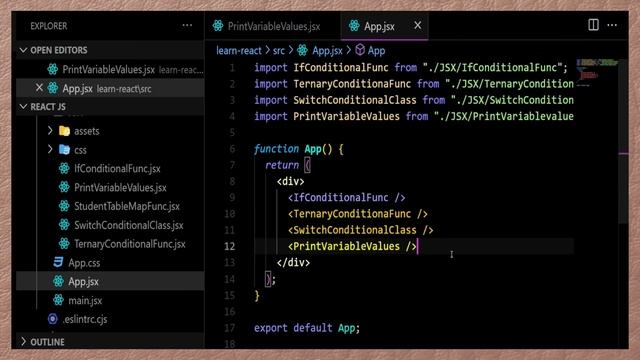The height and width of the screenshot is (360, 640).
Task: Open PrintVariableValues.jsx in file tree
Action: (x=120, y=187)
